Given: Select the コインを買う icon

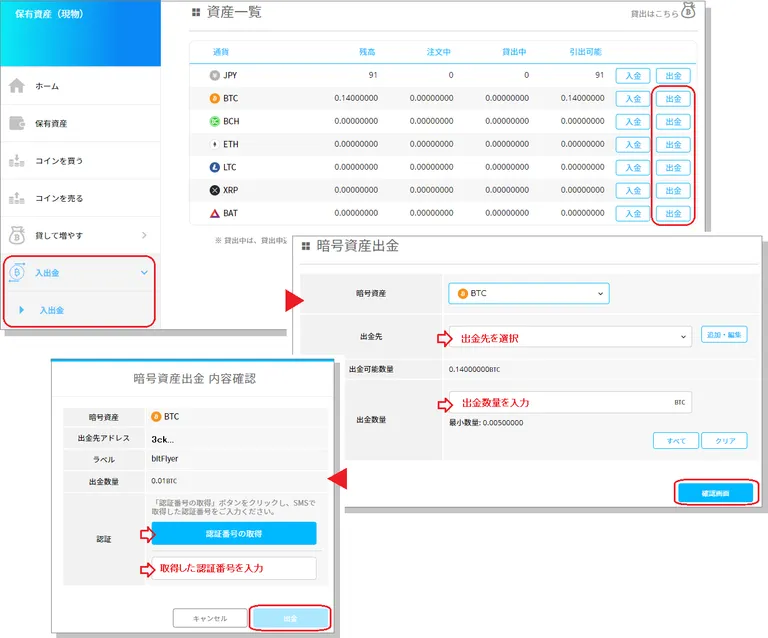Looking at the screenshot, I should pos(17,161).
